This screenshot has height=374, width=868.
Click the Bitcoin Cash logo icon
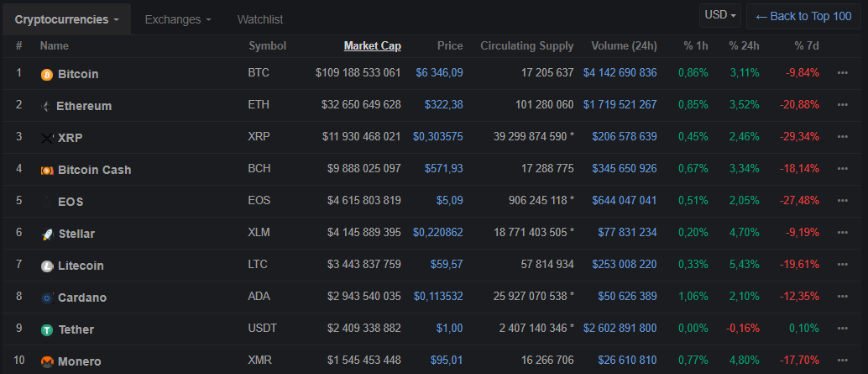pos(47,171)
